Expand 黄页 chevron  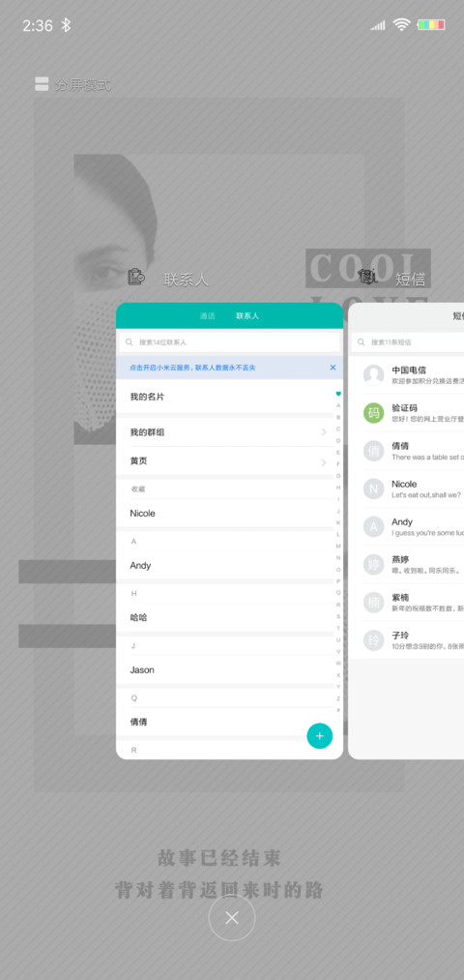pos(324,462)
